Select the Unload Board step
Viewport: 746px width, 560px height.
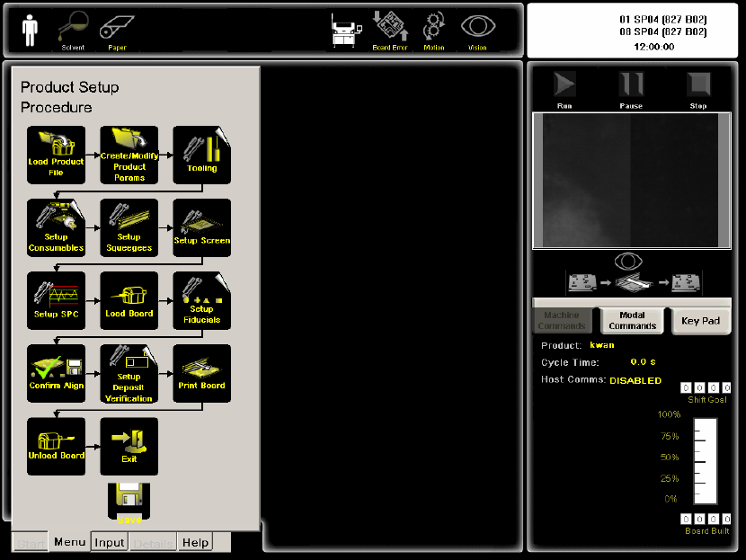click(56, 446)
